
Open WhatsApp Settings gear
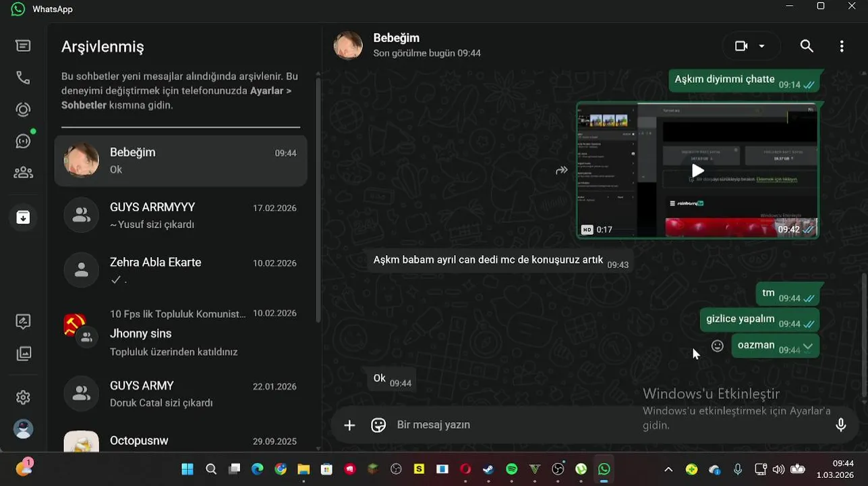[23, 398]
